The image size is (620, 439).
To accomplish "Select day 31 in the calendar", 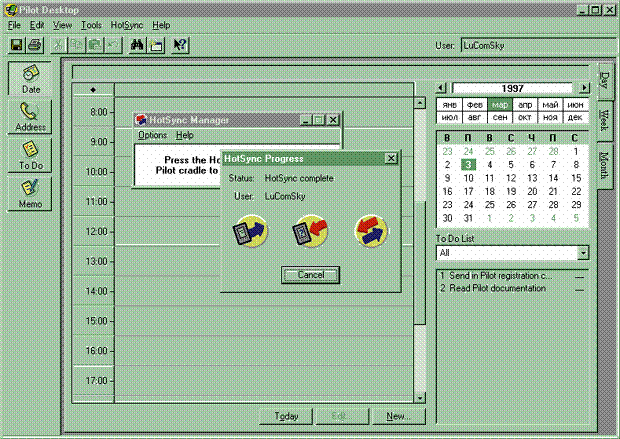I will point(469,218).
